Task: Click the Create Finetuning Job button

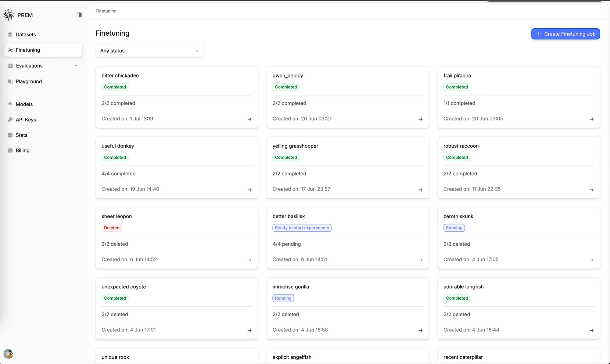Action: (565, 34)
